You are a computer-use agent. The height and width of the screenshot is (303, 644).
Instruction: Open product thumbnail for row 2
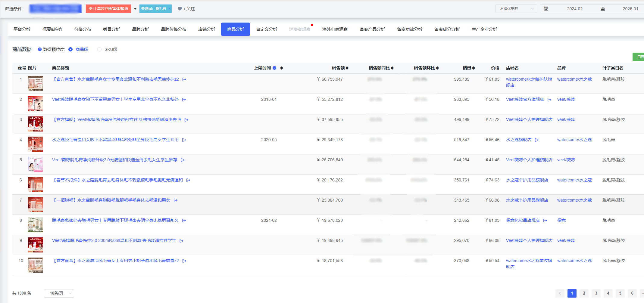click(x=36, y=104)
